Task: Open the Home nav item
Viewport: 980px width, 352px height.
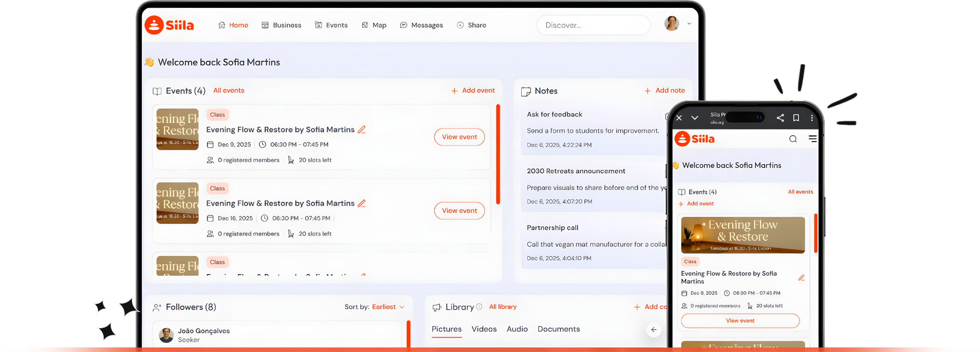Action: coord(233,25)
